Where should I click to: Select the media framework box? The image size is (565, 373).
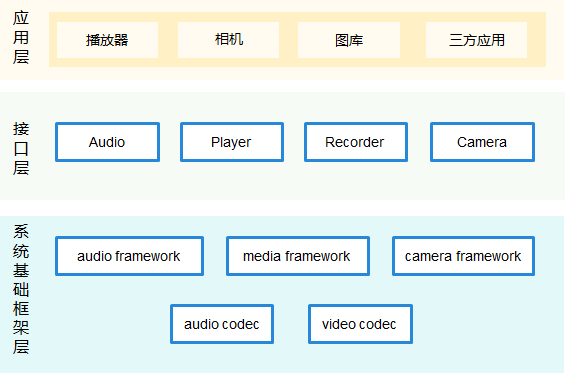[x=298, y=256]
